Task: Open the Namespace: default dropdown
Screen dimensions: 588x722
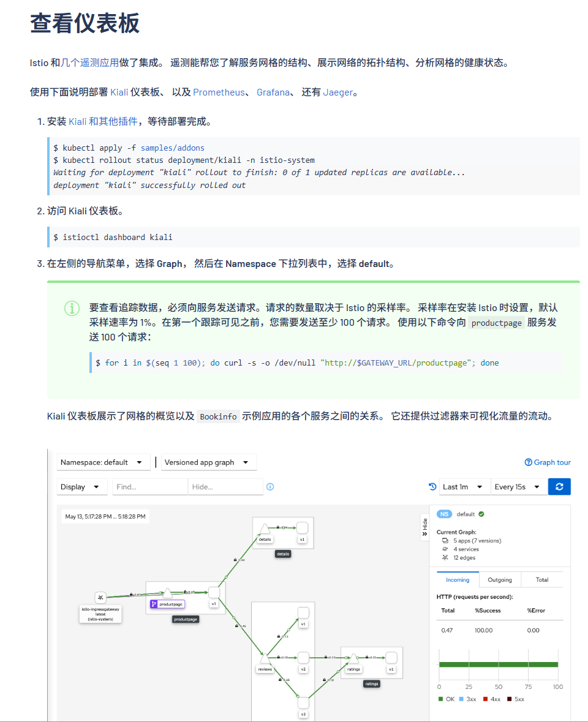Action: pyautogui.click(x=103, y=462)
